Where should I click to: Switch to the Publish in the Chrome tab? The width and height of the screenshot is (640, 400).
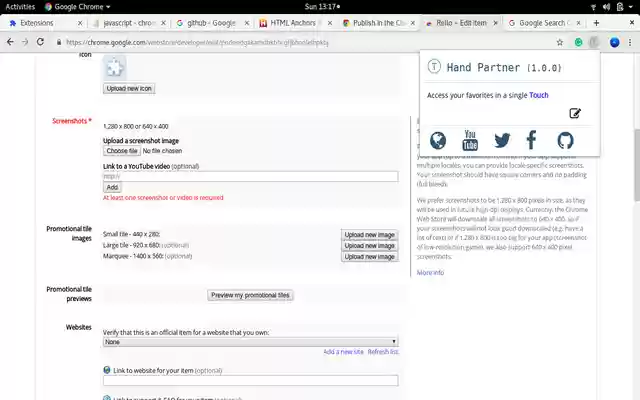(379, 23)
